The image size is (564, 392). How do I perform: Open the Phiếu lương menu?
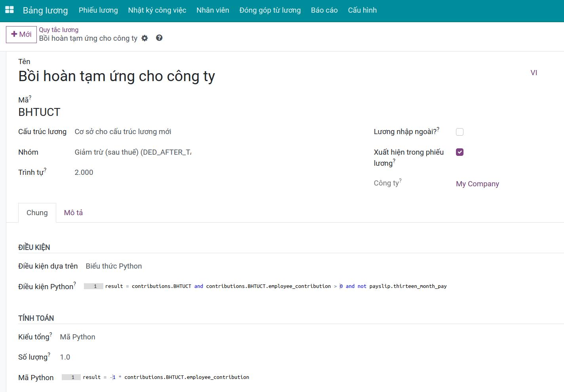(98, 10)
